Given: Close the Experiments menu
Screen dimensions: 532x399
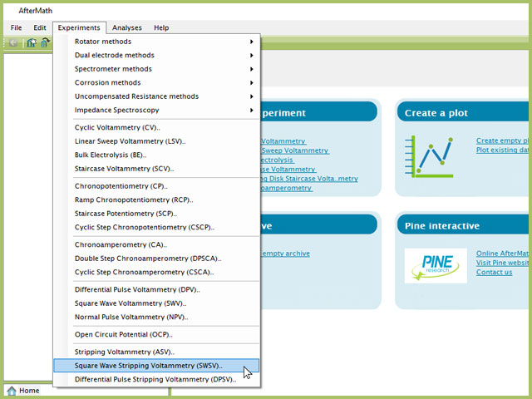Looking at the screenshot, I should 79,27.
